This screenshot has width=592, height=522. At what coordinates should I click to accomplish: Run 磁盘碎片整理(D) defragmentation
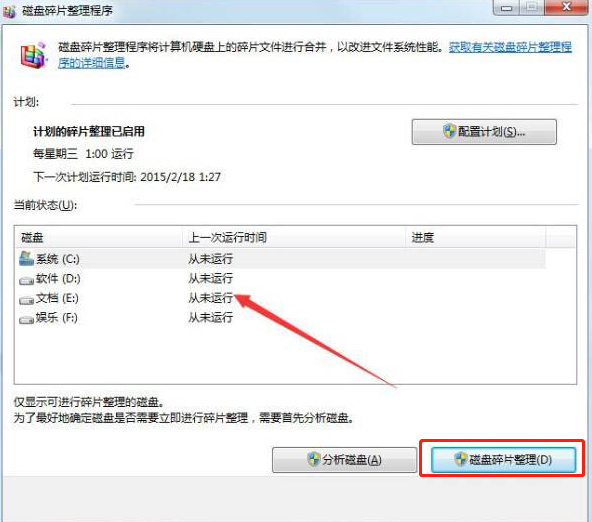click(x=504, y=460)
